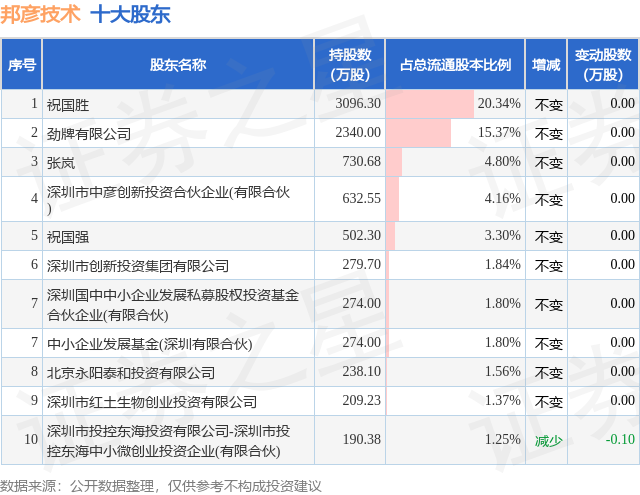Click 0.00 change in 祝国强 row

(622, 235)
